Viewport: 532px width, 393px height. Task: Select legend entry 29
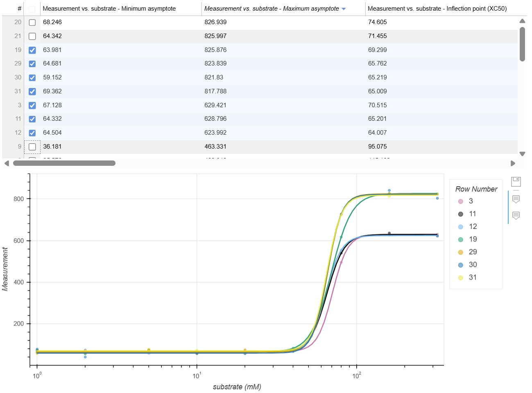(x=461, y=252)
